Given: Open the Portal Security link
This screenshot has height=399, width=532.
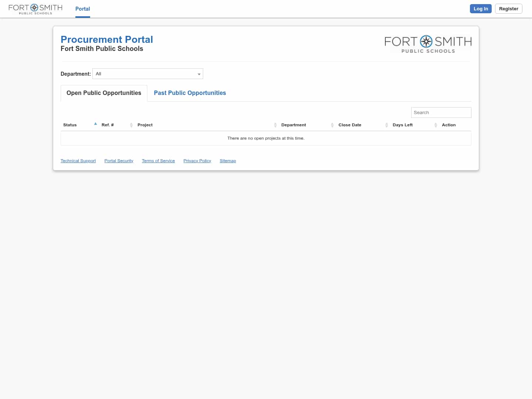Looking at the screenshot, I should click(119, 161).
